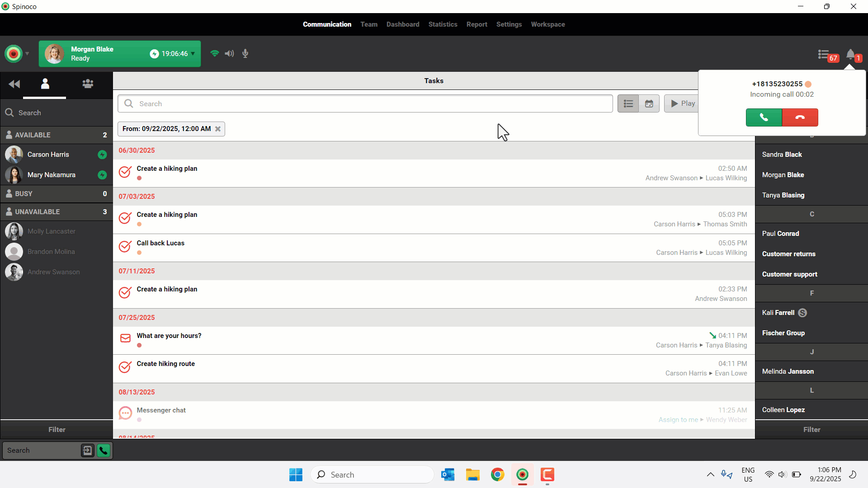
Task: Open dropdown arrow next to Spinoco logo
Action: coord(27,54)
